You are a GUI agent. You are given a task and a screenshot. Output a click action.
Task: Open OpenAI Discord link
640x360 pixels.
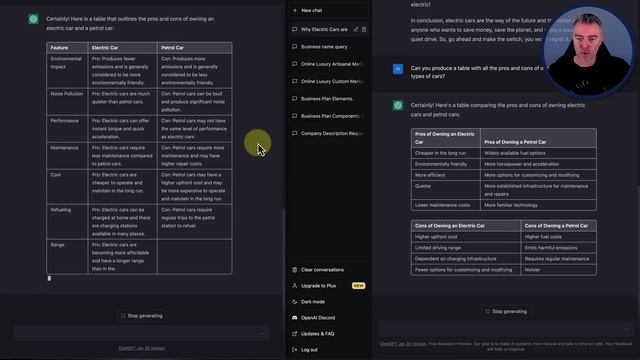pos(329,318)
